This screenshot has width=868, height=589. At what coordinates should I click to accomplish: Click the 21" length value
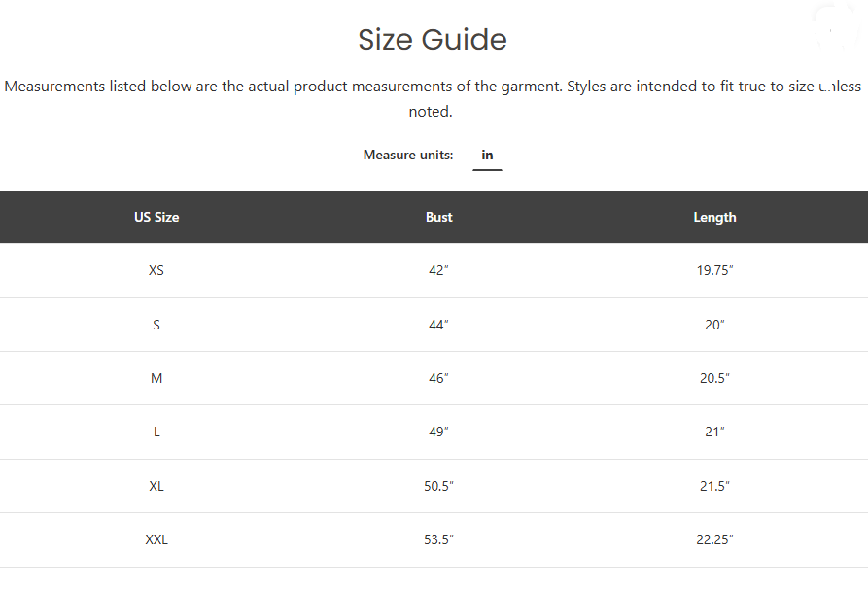point(714,432)
